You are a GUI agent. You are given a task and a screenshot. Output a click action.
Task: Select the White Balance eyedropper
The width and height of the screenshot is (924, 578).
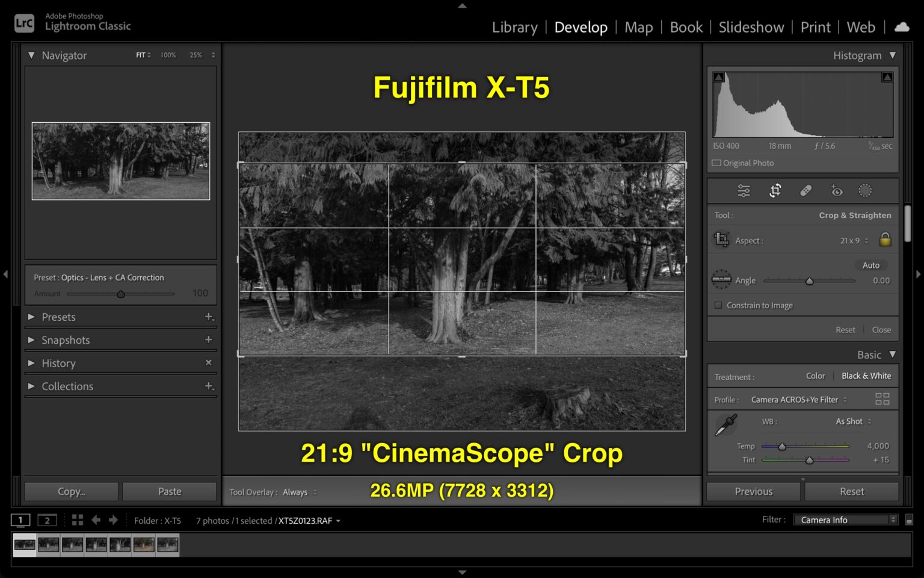tap(725, 424)
